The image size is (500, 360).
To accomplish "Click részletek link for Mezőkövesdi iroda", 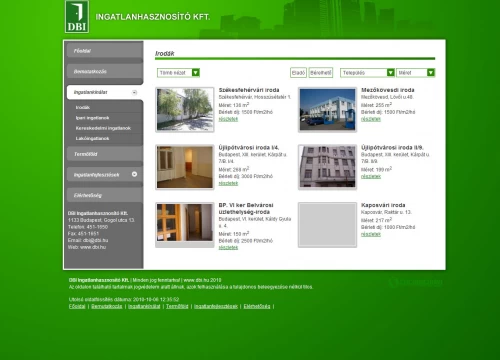I will [371, 119].
